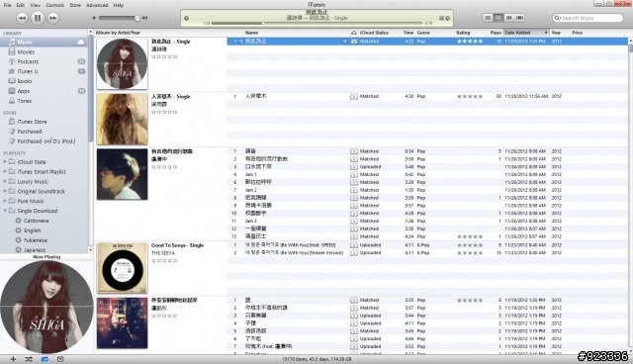Click the add playlist plus button

point(13,359)
